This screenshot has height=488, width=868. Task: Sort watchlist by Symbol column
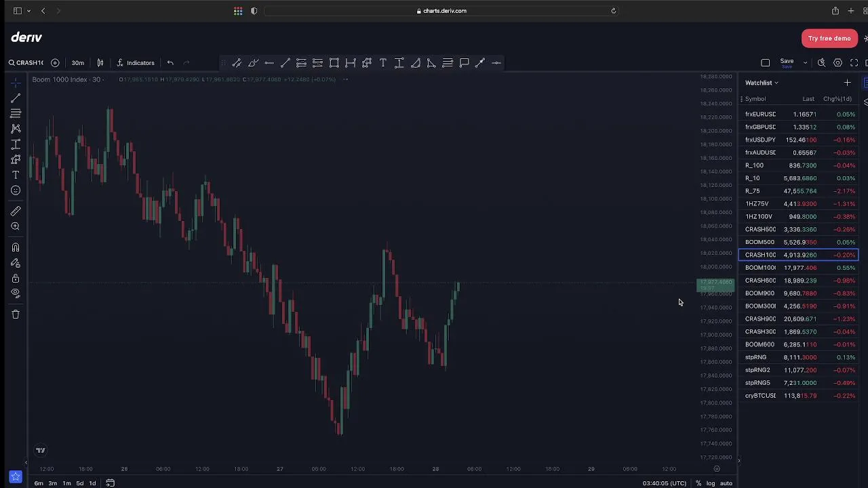pyautogui.click(x=755, y=99)
